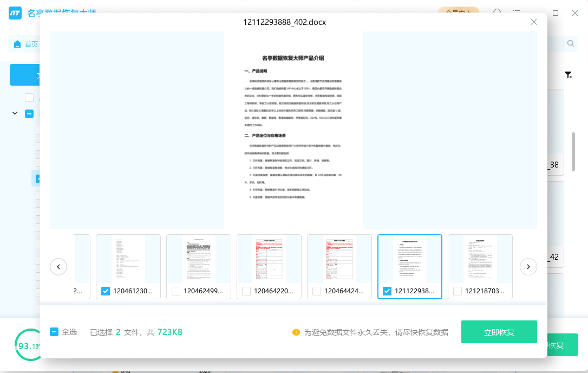Click the yellow warning icon beside the notice
This screenshot has height=373, width=588.
coord(296,332)
